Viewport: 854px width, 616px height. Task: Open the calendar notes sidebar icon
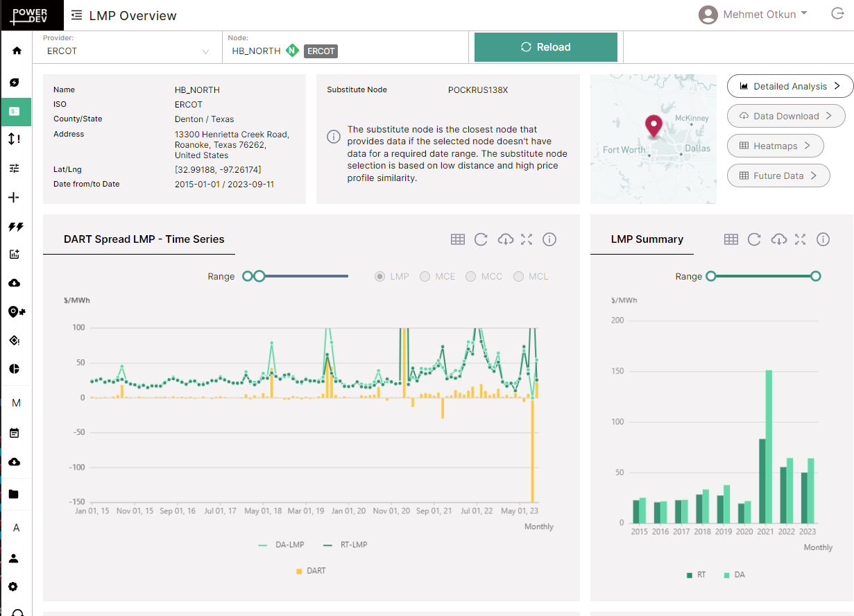[x=15, y=433]
